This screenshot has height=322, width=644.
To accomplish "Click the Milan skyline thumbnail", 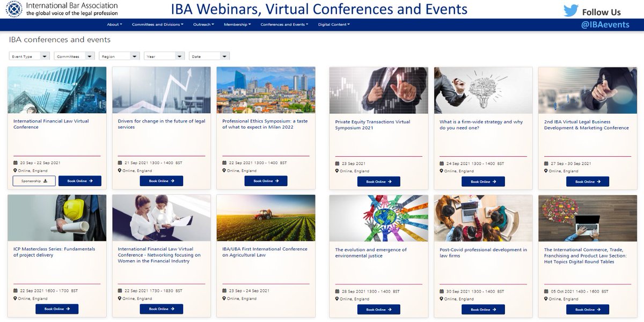I will pos(266,90).
